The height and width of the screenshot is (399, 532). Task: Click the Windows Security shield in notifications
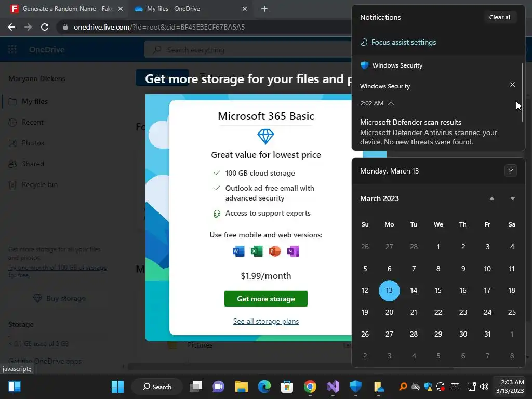point(365,65)
